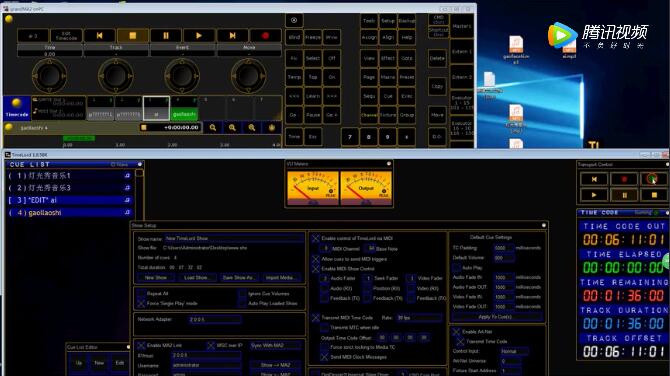Open the Tools menu in grandMA2
The image size is (670, 376).
coord(369,21)
